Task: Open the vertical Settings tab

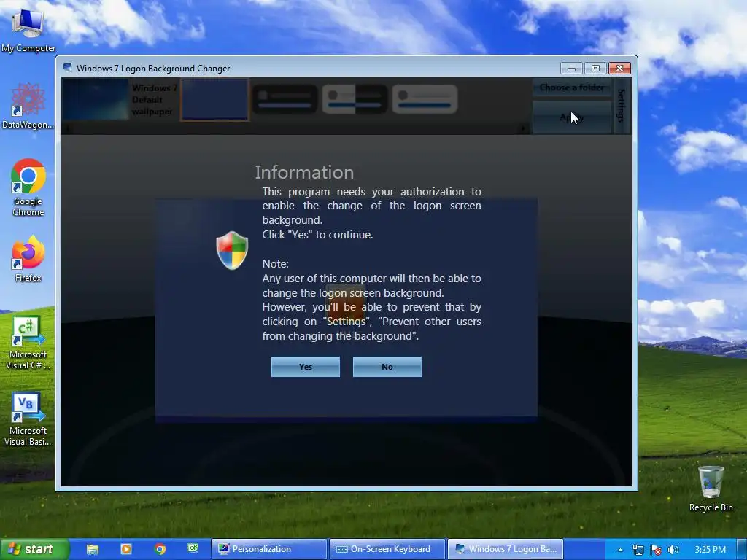Action: 622,106
